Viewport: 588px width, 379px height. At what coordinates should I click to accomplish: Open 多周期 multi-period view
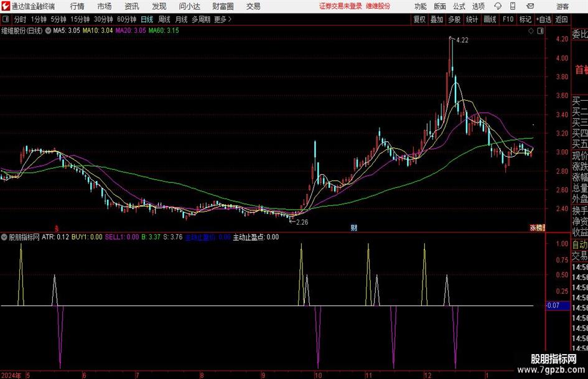click(201, 19)
